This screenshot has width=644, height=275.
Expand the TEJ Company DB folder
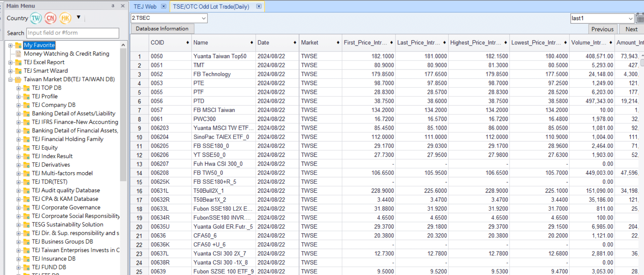(18, 105)
